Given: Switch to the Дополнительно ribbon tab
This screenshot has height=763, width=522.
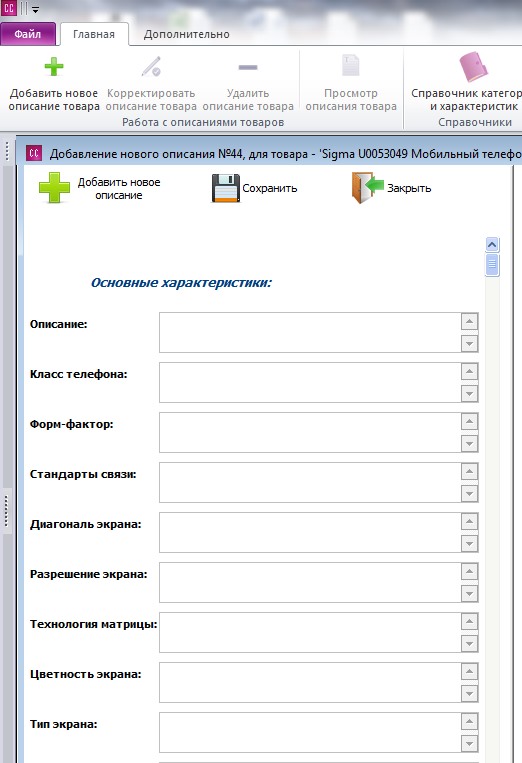Looking at the screenshot, I should [186, 35].
